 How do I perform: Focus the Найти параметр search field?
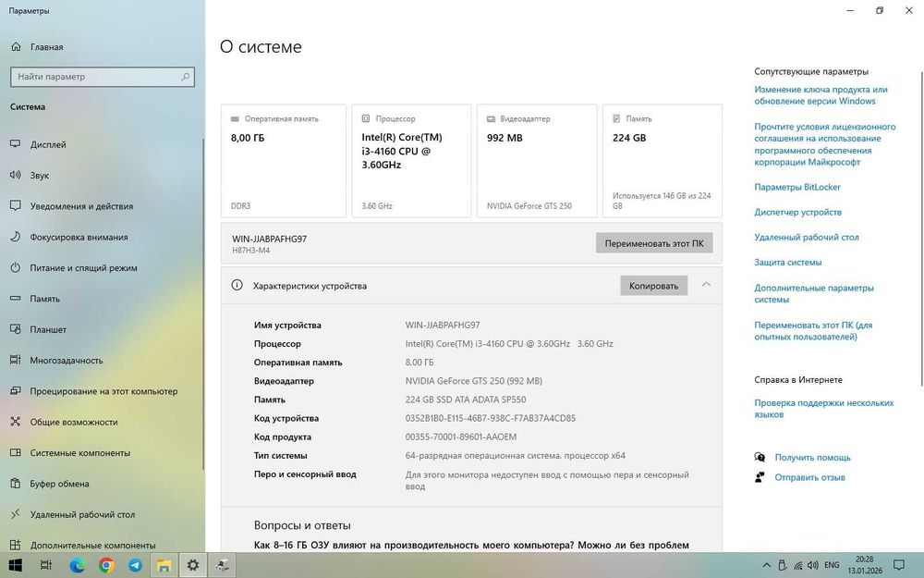click(x=103, y=77)
